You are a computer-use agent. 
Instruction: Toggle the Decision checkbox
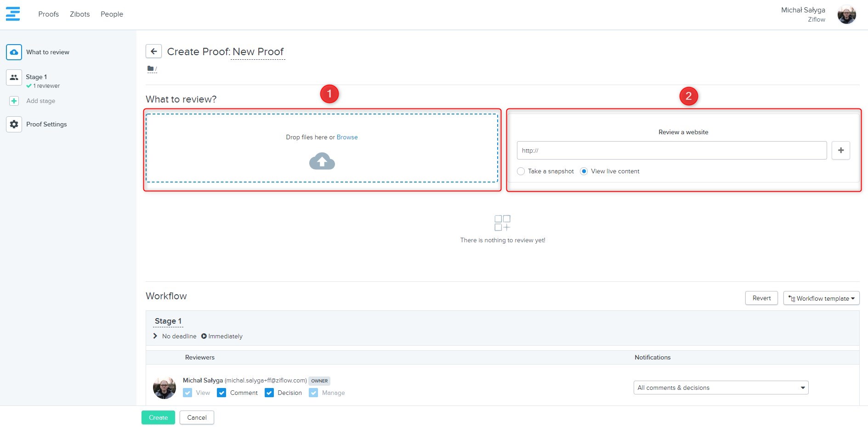tap(269, 393)
